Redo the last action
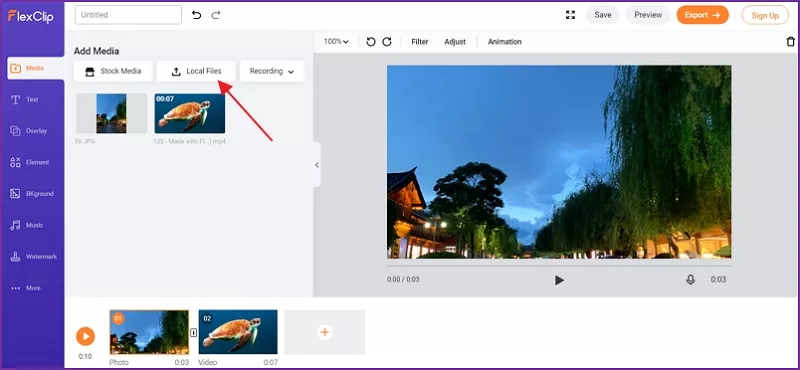800x370 pixels. (x=216, y=15)
